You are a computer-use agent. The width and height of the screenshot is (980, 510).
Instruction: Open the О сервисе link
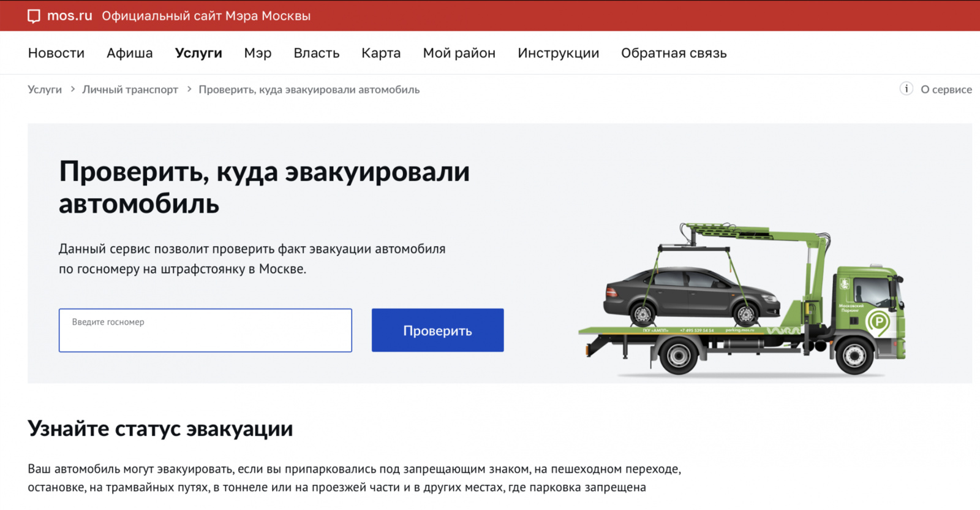946,89
